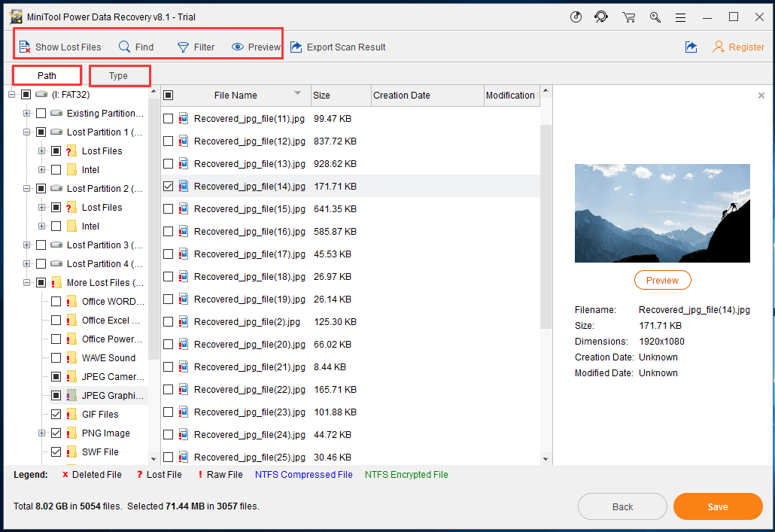Check Recovered_jpg_file(15).jpg for recovery
Image resolution: width=775 pixels, height=532 pixels.
[167, 208]
